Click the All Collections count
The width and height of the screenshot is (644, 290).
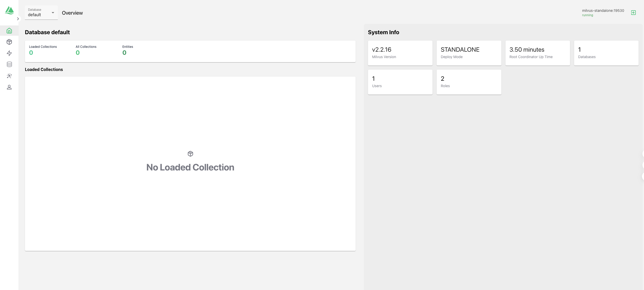coord(78,53)
